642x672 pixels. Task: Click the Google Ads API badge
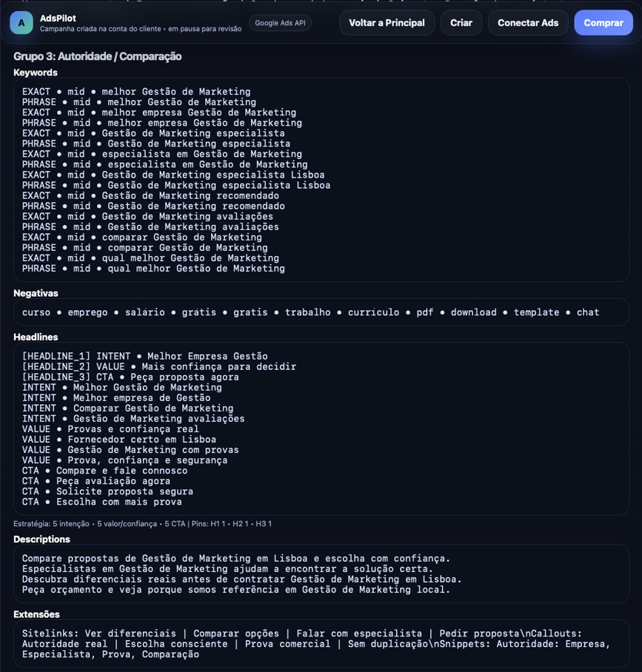tap(280, 23)
